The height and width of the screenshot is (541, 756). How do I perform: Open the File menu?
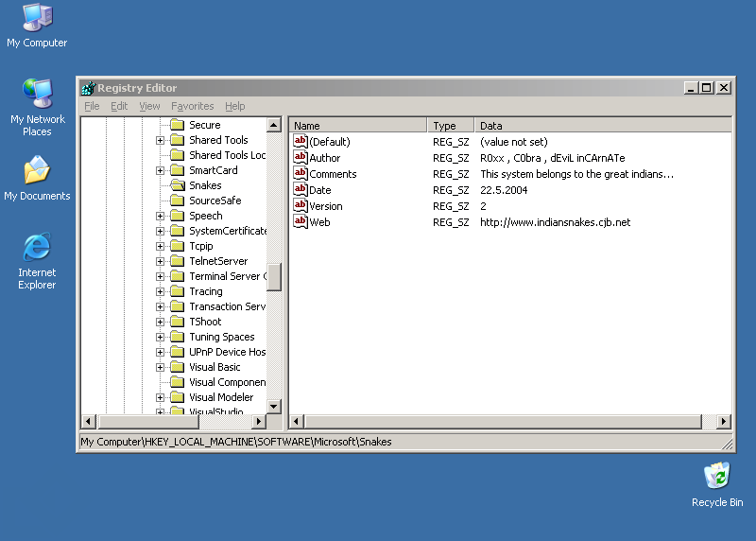point(92,106)
